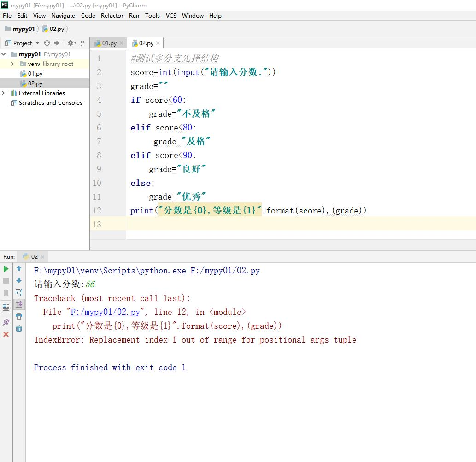
Task: Open the VCS menu
Action: (171, 16)
